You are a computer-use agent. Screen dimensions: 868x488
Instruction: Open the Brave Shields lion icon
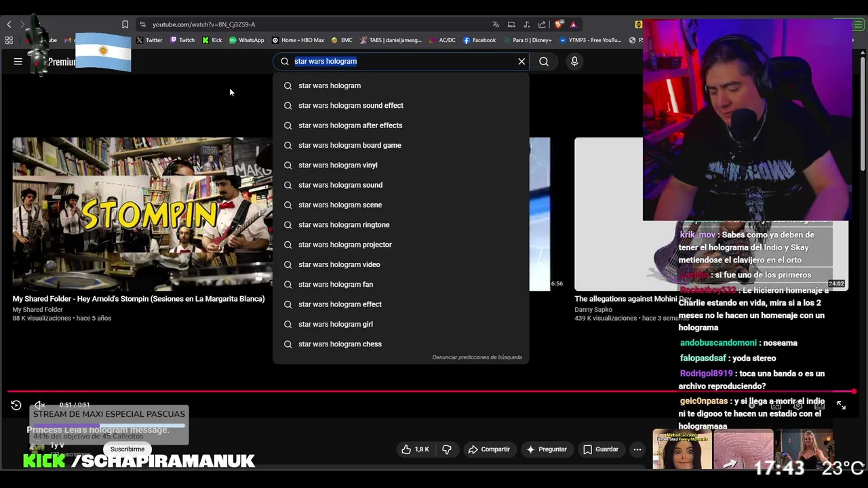tap(559, 24)
